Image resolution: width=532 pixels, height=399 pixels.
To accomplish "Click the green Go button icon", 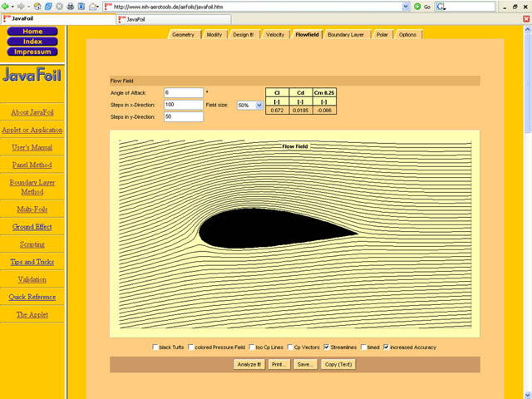I will click(417, 7).
